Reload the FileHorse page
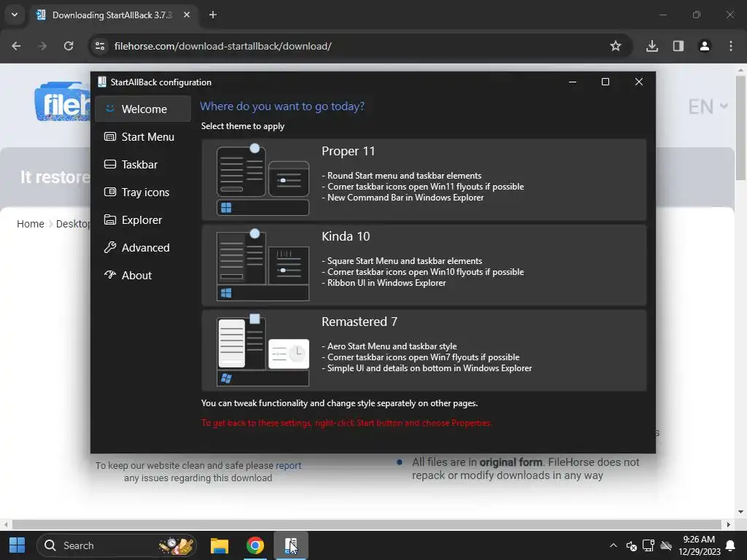The width and height of the screenshot is (747, 560). (69, 46)
